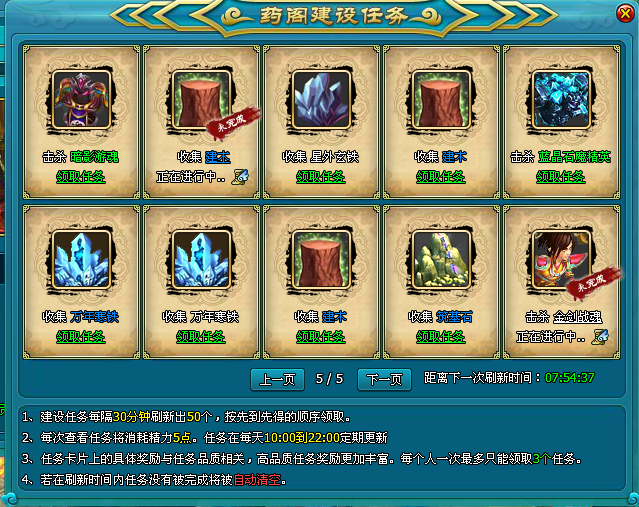Screen dimensions: 639x507
Task: Close the 药阁建设任务 window
Action: tap(625, 13)
